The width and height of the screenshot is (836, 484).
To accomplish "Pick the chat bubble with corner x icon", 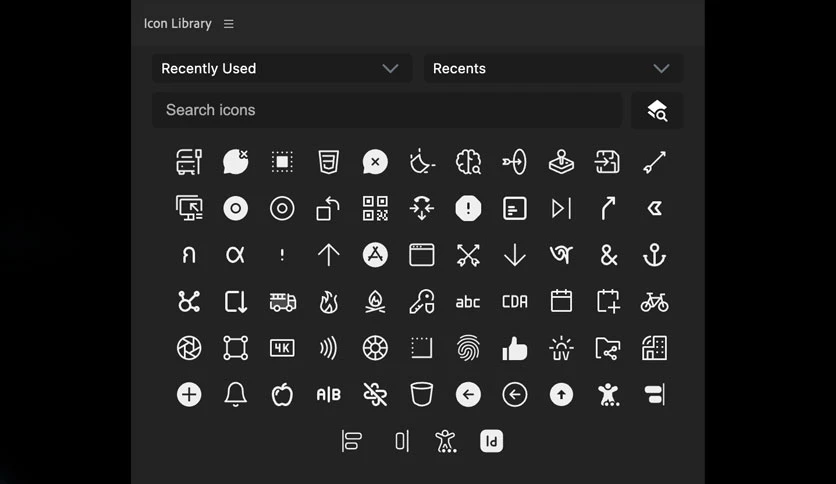I will (235, 162).
